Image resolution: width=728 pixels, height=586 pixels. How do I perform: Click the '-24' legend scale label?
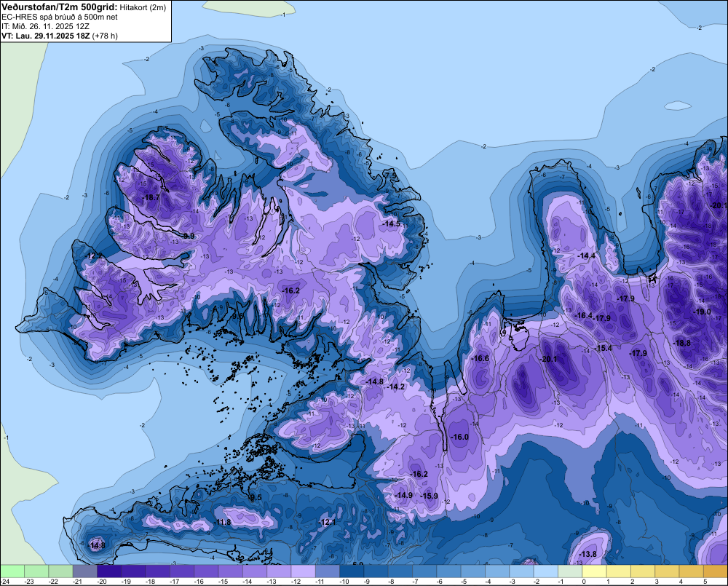[4, 582]
